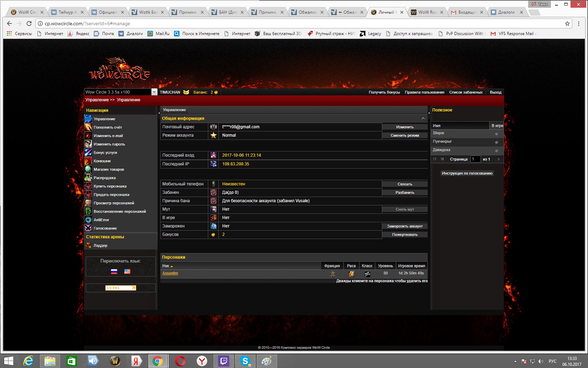Bookmark page with the star icon
588x368 pixels.
coord(567,23)
